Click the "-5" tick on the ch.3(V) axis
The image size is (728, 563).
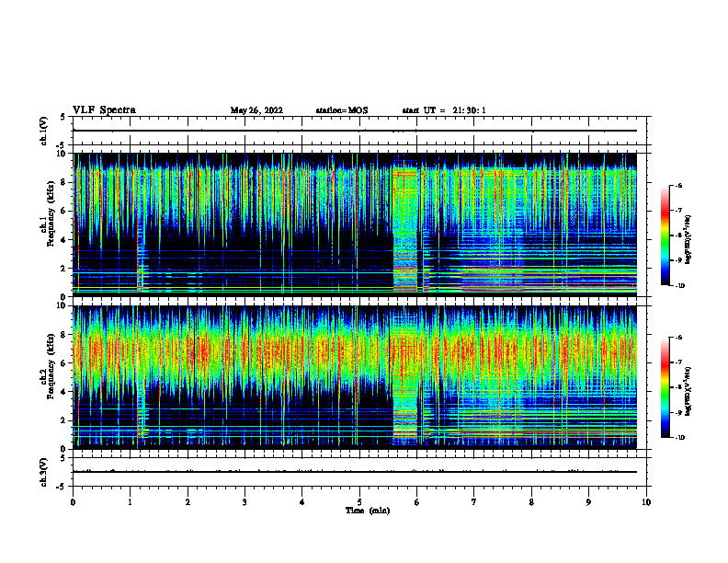click(63, 487)
